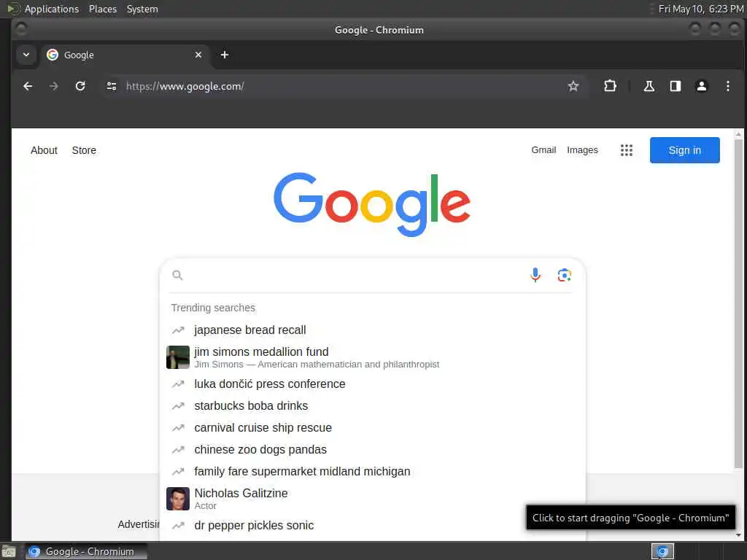747x560 pixels.
Task: Click Google - Chromium taskbar button
Action: [86, 551]
